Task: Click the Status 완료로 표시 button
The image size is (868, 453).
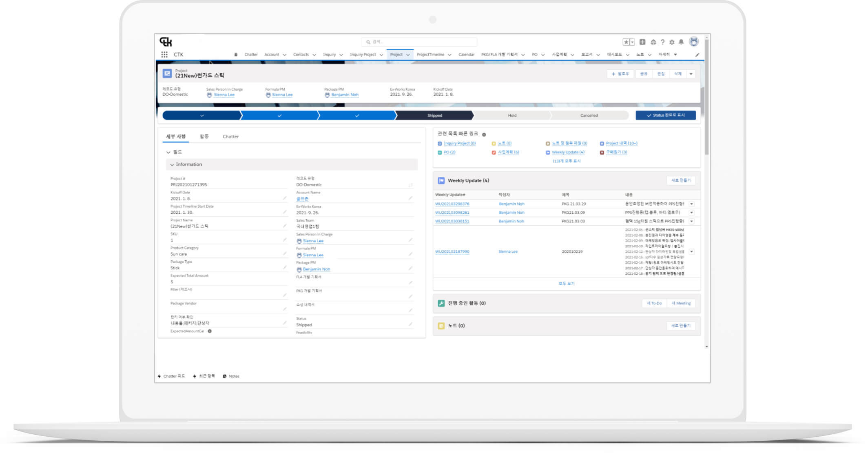Action: tap(665, 115)
